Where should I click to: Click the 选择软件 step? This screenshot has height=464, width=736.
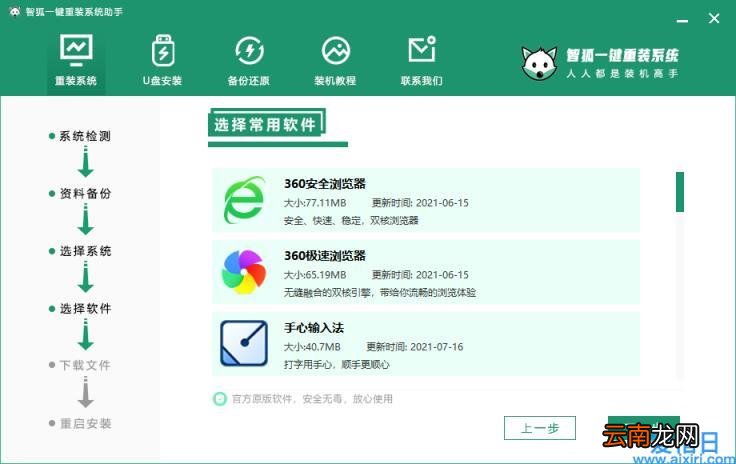(x=80, y=309)
